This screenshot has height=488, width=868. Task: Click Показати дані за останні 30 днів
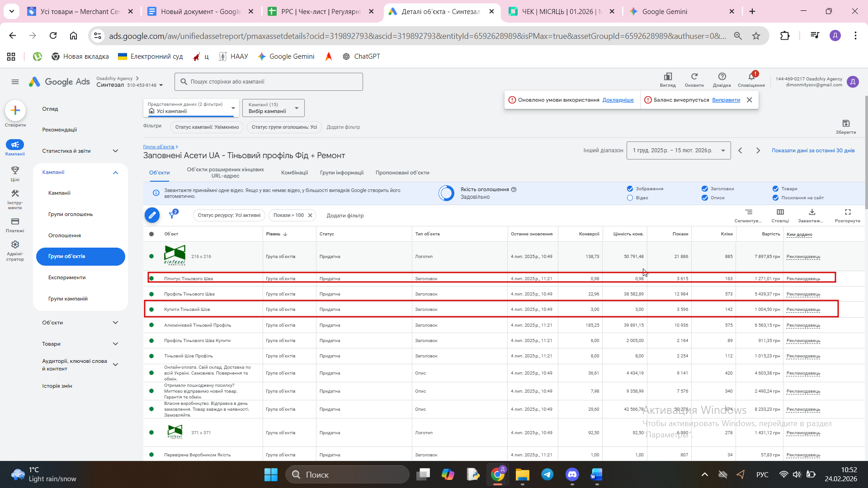[x=813, y=150]
